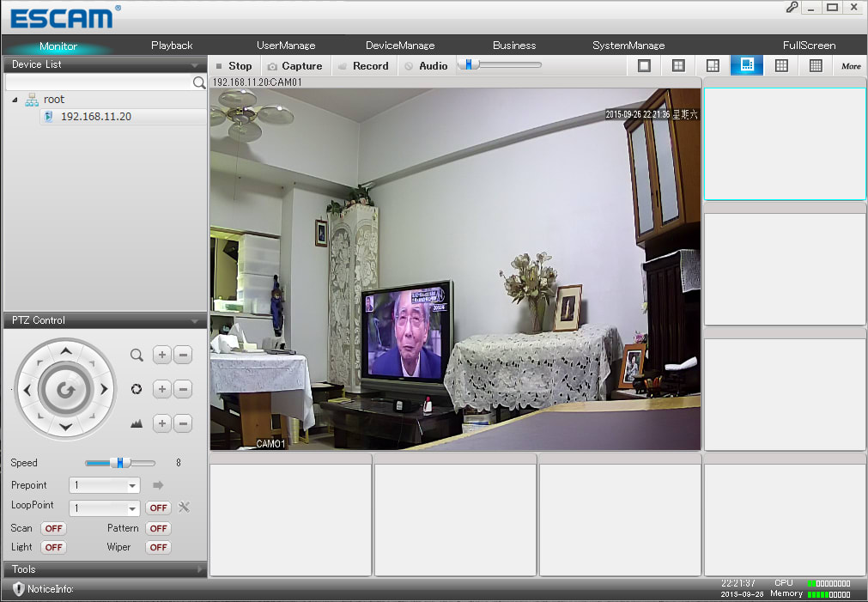Open LoopPoint settings tools icon
Image resolution: width=868 pixels, height=602 pixels.
[x=183, y=508]
